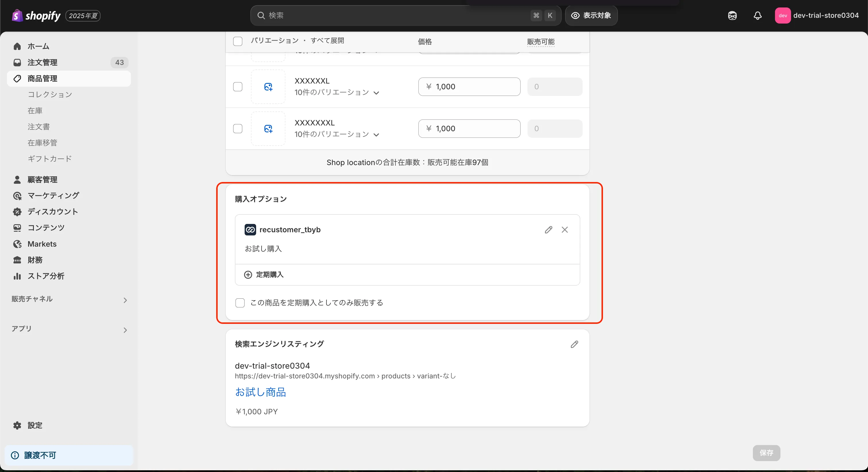868x472 pixels.
Task: Click the Shopify logo
Action: 36,16
